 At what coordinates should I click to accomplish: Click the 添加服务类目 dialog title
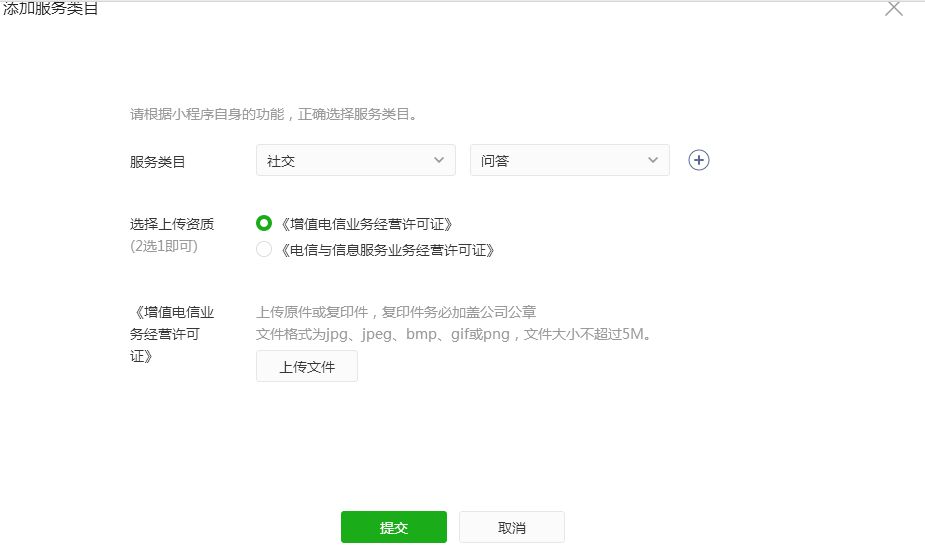(x=50, y=8)
